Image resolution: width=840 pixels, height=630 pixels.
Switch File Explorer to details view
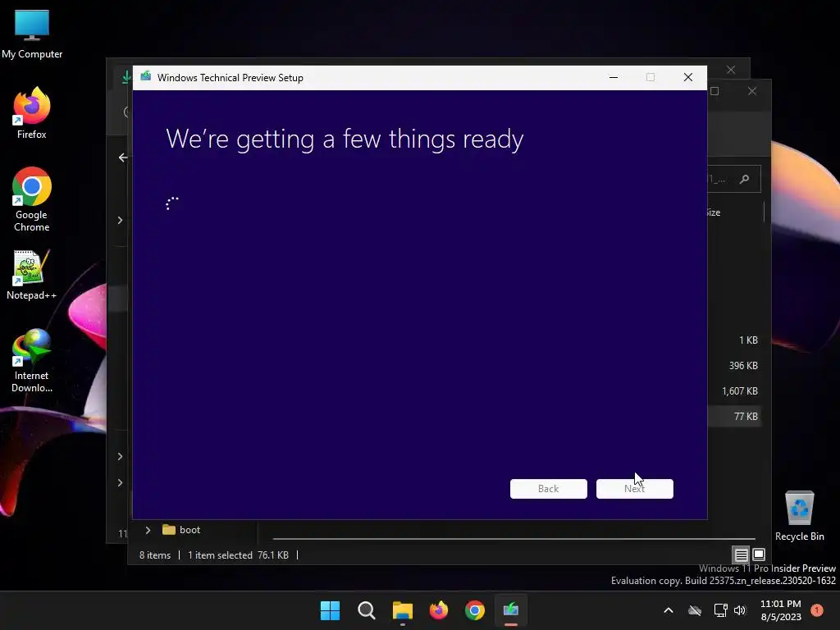[x=741, y=555]
